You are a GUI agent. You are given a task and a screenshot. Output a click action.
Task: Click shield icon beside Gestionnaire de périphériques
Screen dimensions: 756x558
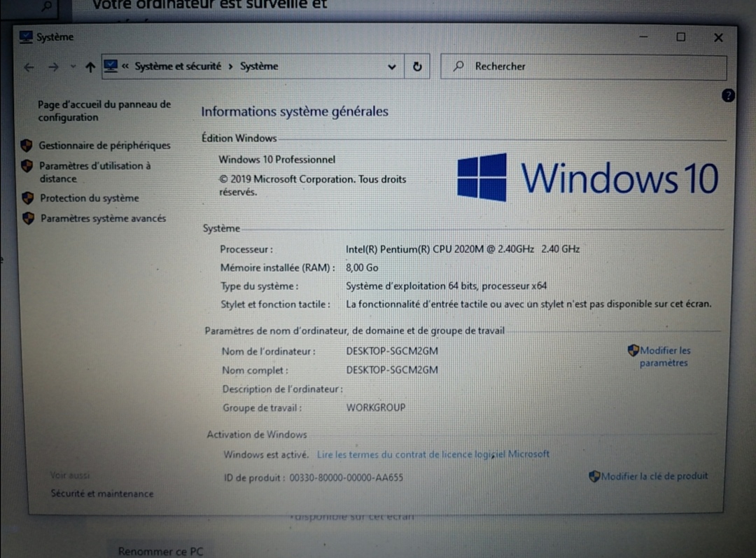click(27, 145)
